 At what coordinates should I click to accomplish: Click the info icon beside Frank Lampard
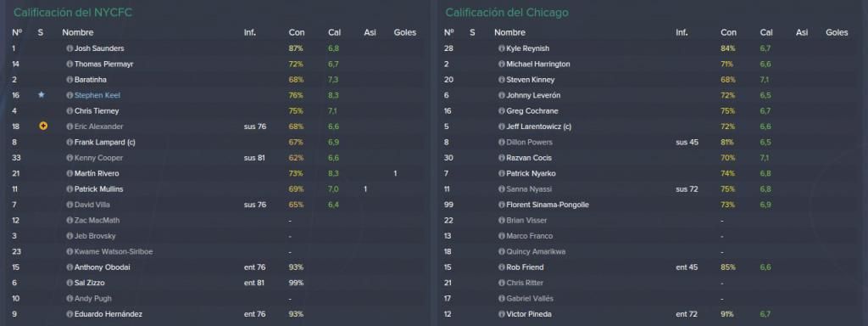tap(70, 143)
